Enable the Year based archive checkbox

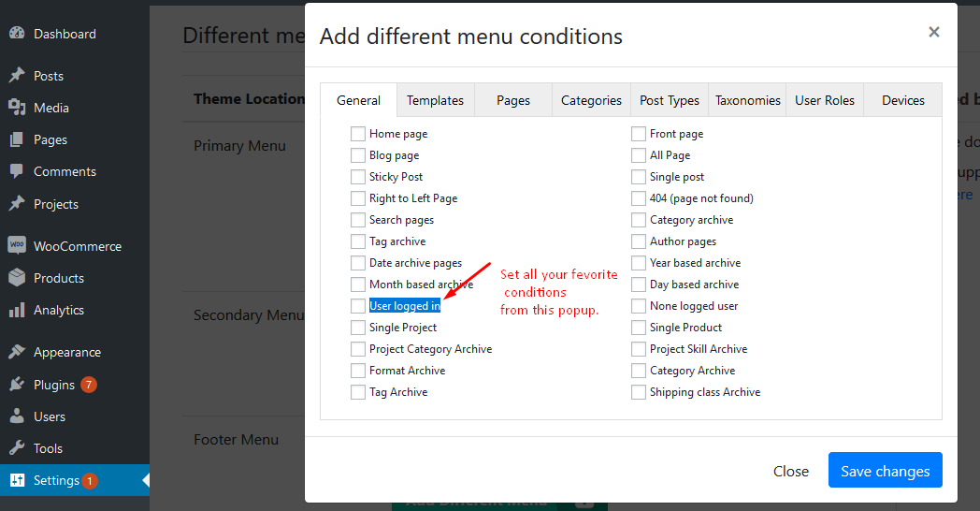coord(638,263)
